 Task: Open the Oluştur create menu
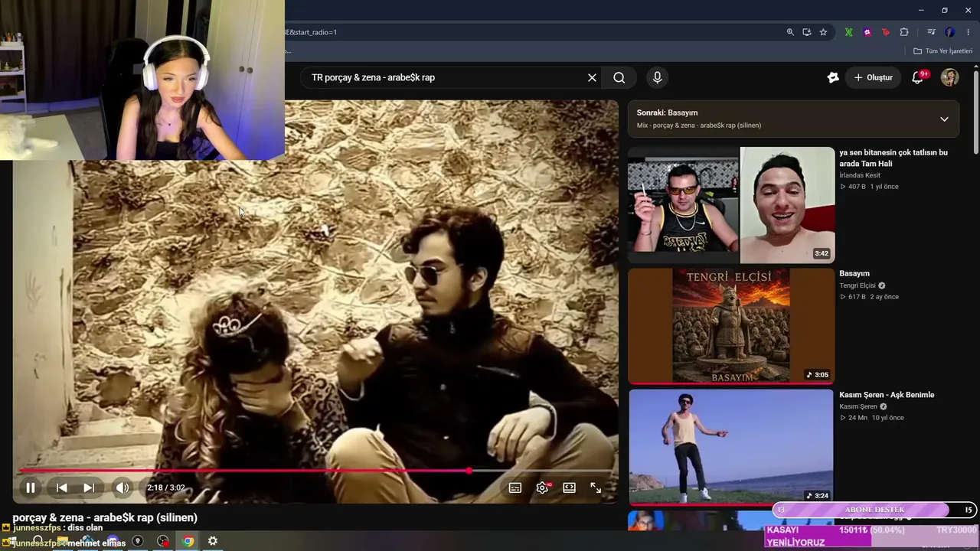pos(874,77)
